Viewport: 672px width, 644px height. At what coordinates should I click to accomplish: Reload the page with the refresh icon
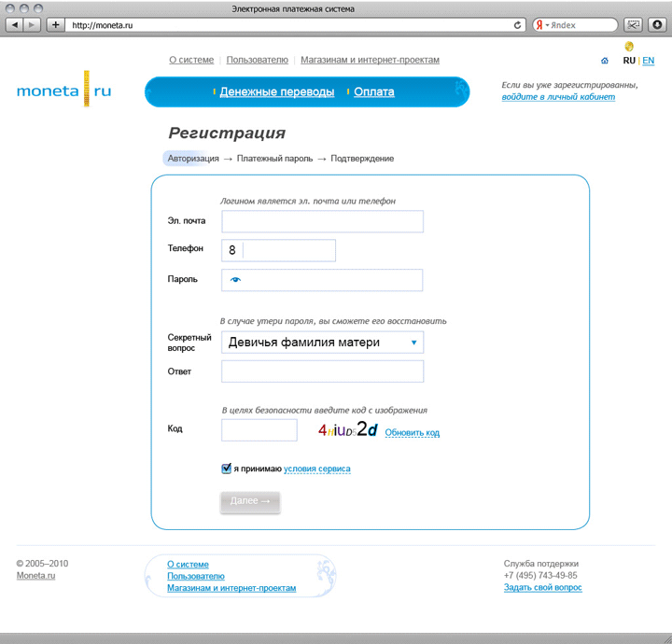518,25
